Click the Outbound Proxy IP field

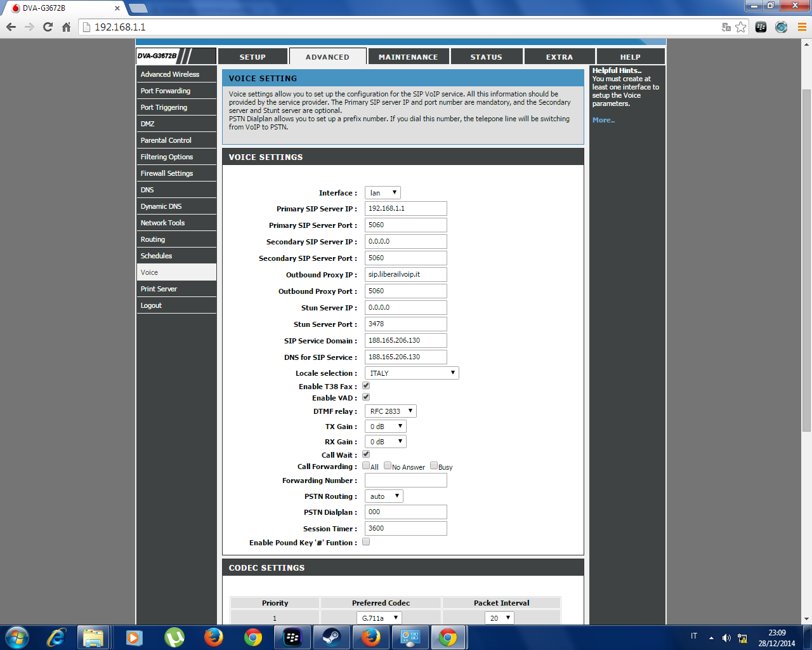406,274
